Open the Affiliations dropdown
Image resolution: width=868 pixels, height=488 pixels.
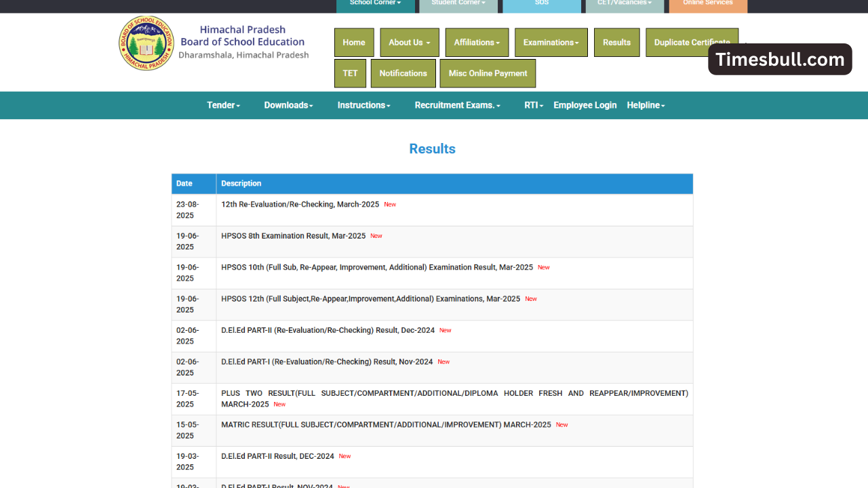pos(477,42)
